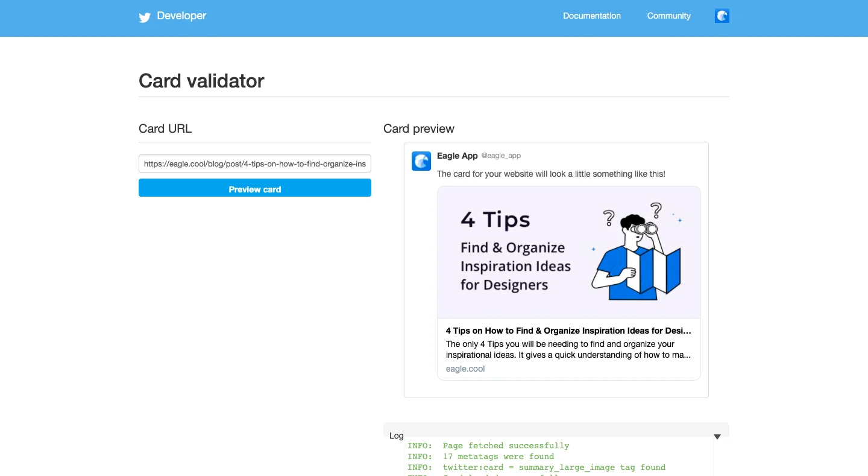Click the eagle.cool domain text

click(x=465, y=369)
